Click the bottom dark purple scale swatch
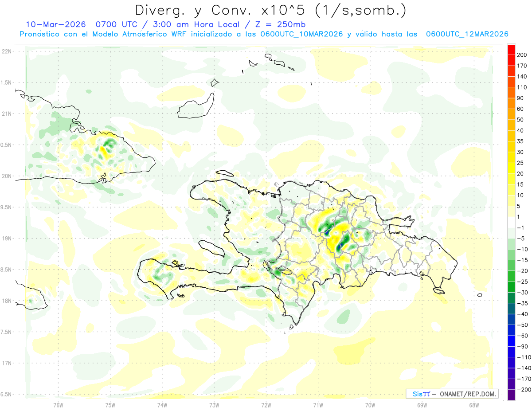Image resolution: width=532 pixels, height=411 pixels. click(x=511, y=395)
